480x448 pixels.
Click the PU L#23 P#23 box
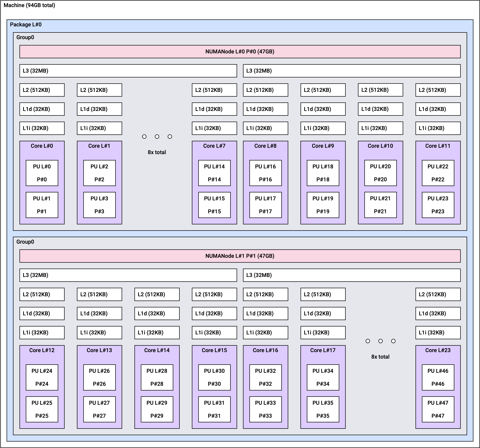(438, 205)
